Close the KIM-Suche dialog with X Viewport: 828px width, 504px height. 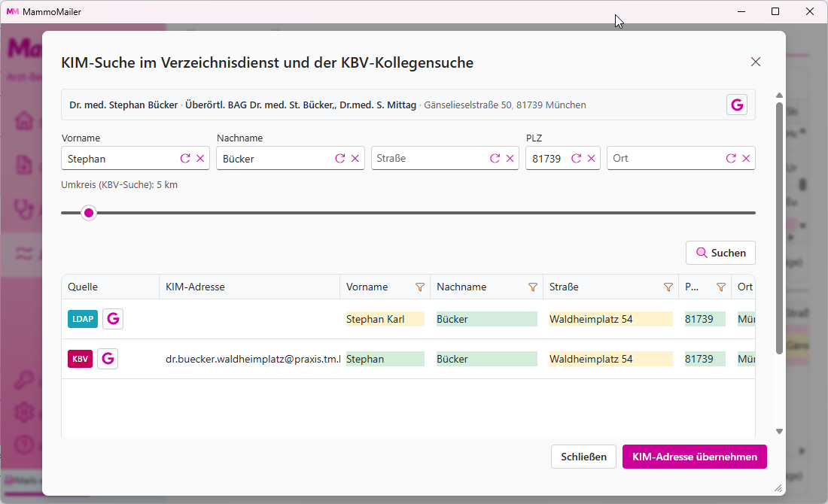(x=756, y=62)
